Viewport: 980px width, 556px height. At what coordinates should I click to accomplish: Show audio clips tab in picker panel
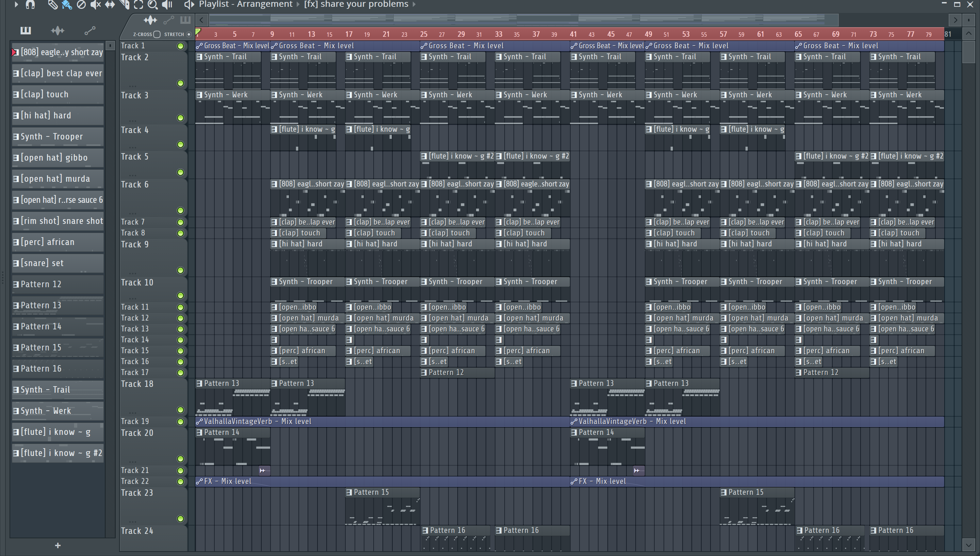point(58,31)
